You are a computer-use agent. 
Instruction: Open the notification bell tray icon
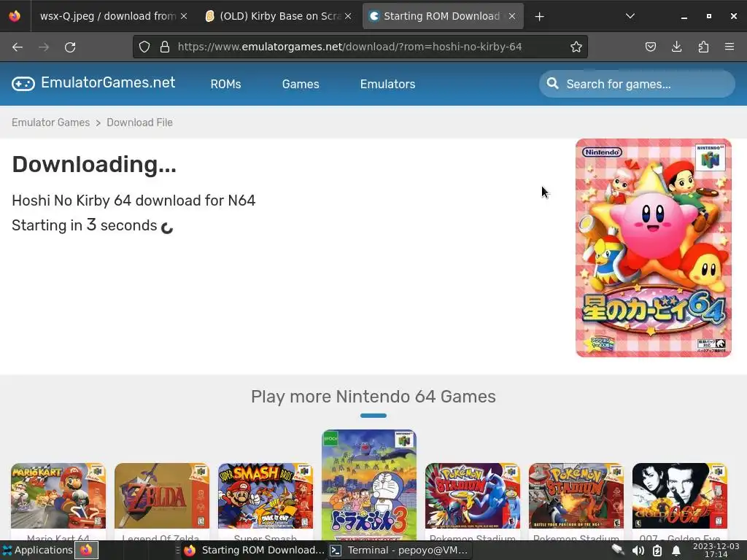click(676, 551)
